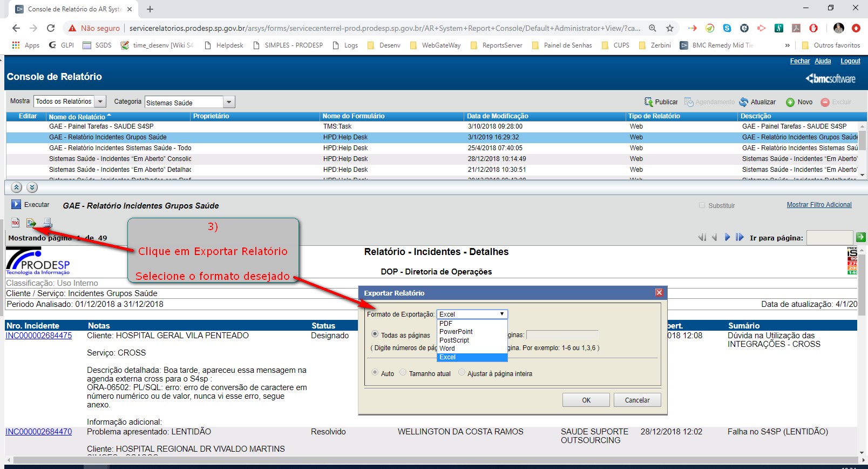Viewport: 868px width, 469px height.
Task: Go to previous report page
Action: coord(714,237)
